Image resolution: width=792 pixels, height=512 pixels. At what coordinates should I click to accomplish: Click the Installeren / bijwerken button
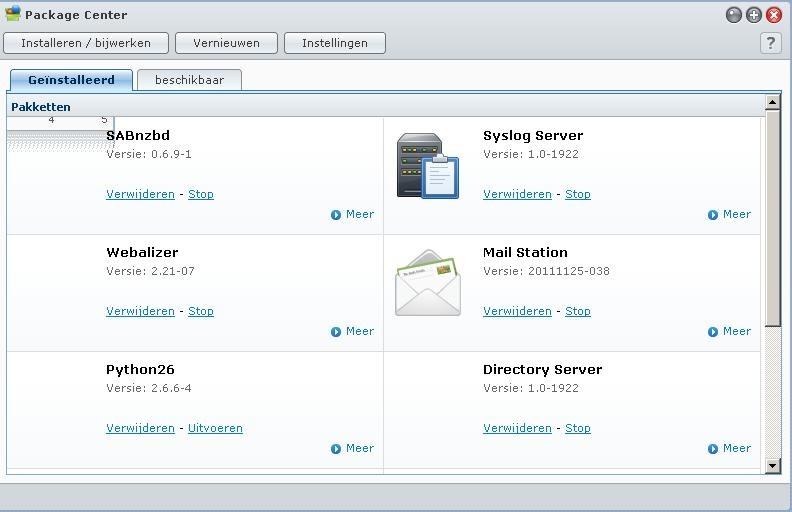tap(86, 43)
